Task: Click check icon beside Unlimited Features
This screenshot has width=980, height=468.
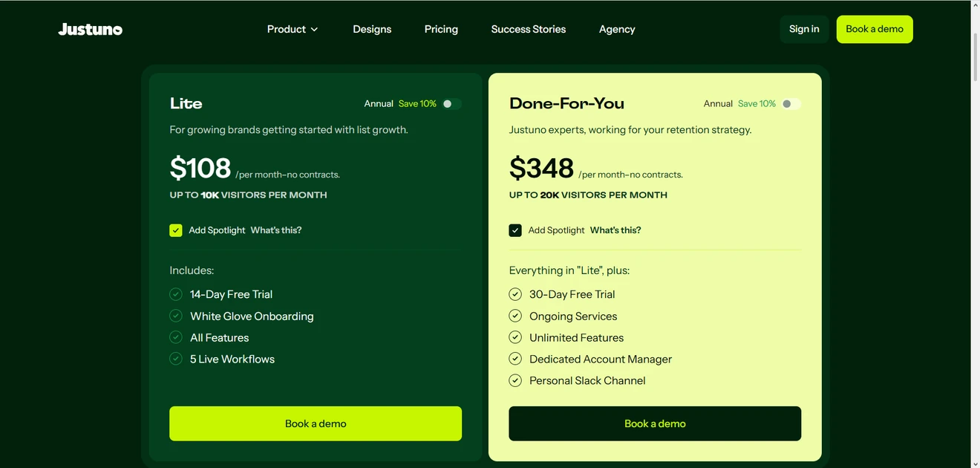Action: coord(515,337)
